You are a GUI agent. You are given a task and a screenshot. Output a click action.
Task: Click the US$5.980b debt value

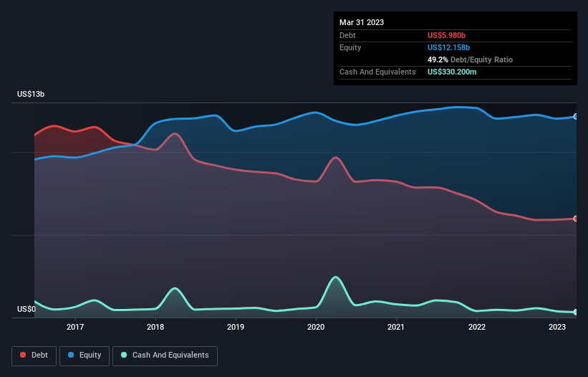pos(446,35)
